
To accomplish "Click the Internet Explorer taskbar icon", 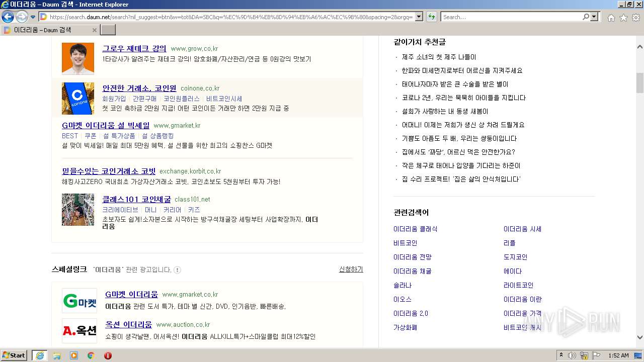I will [40, 355].
